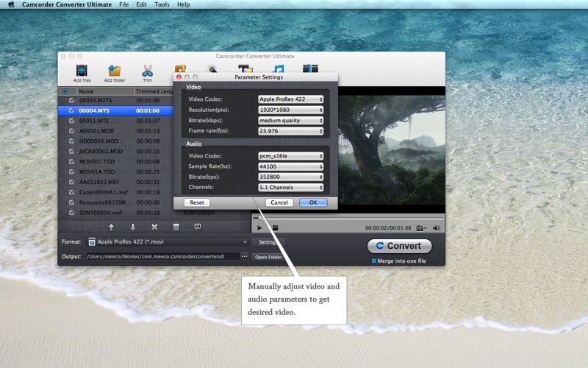Uncheck the HD00009.MOD file checkbox
The width and height of the screenshot is (588, 368).
pyautogui.click(x=71, y=141)
